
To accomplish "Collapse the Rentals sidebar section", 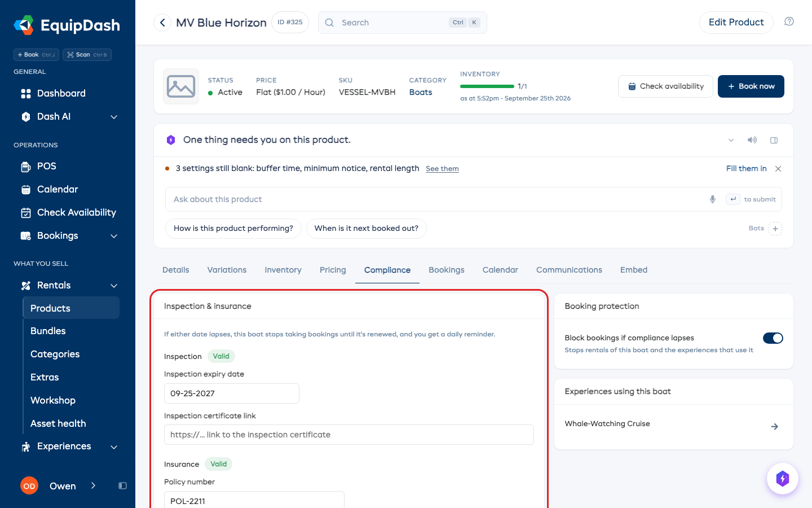I will click(114, 286).
